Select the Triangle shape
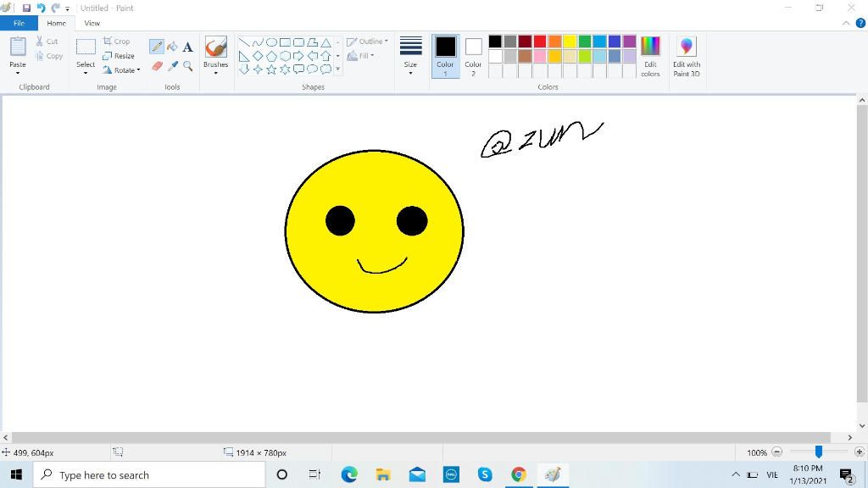868x488 pixels. pyautogui.click(x=326, y=42)
